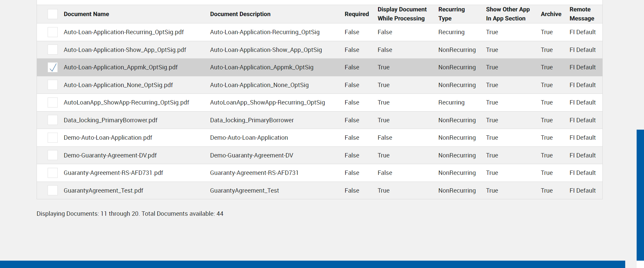This screenshot has height=268, width=644.
Task: Click the Recurring Type column header
Action: click(x=451, y=14)
